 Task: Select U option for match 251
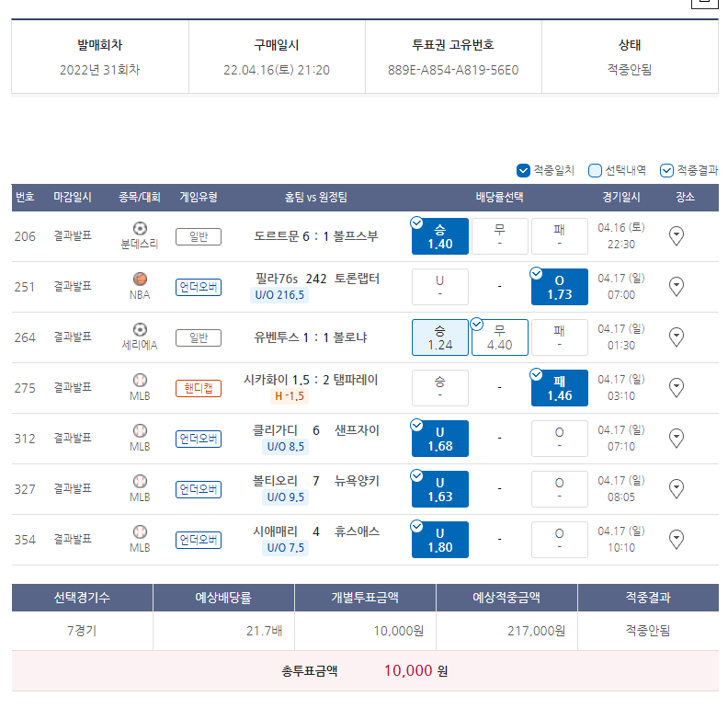coord(439,287)
